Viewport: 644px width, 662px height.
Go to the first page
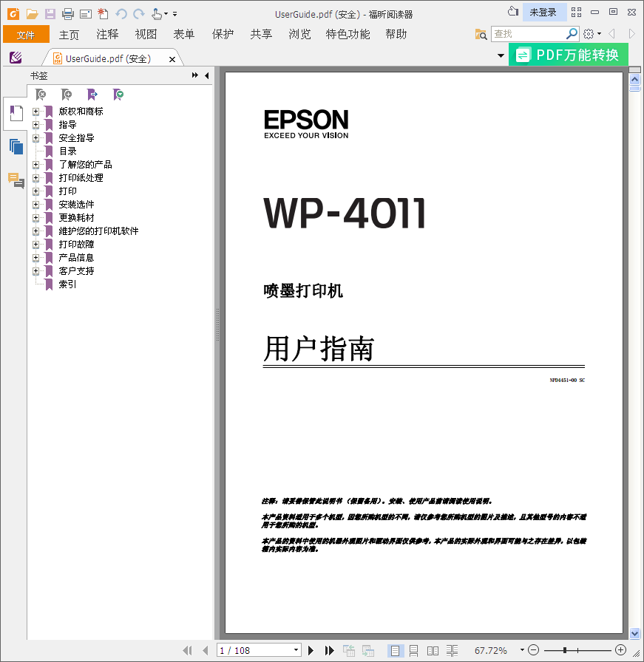coord(187,650)
